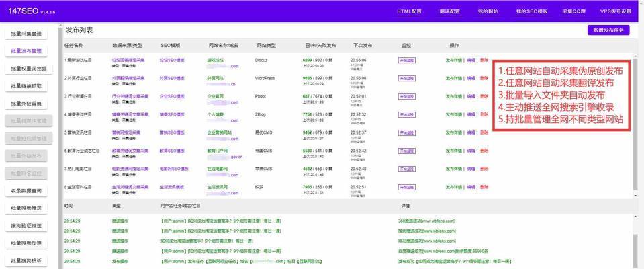Start monitoring for 教育行业动态栏目 task
The width and height of the screenshot is (644, 269).
tap(406, 151)
